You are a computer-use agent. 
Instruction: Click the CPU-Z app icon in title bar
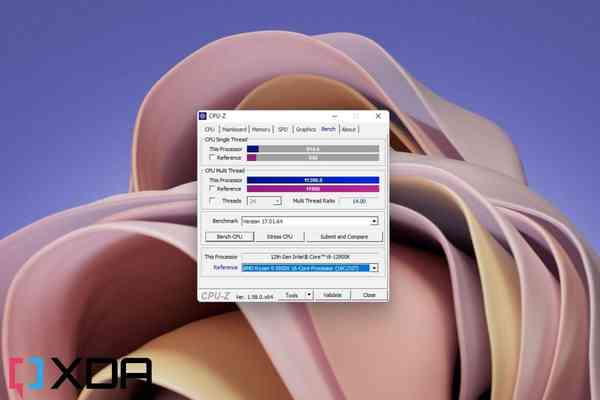pyautogui.click(x=203, y=116)
